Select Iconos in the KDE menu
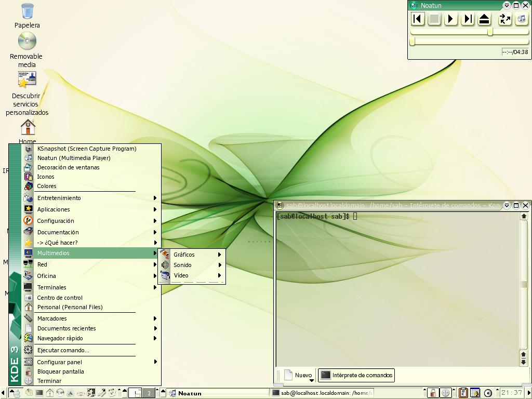Image resolution: width=532 pixels, height=399 pixels. [x=91, y=177]
